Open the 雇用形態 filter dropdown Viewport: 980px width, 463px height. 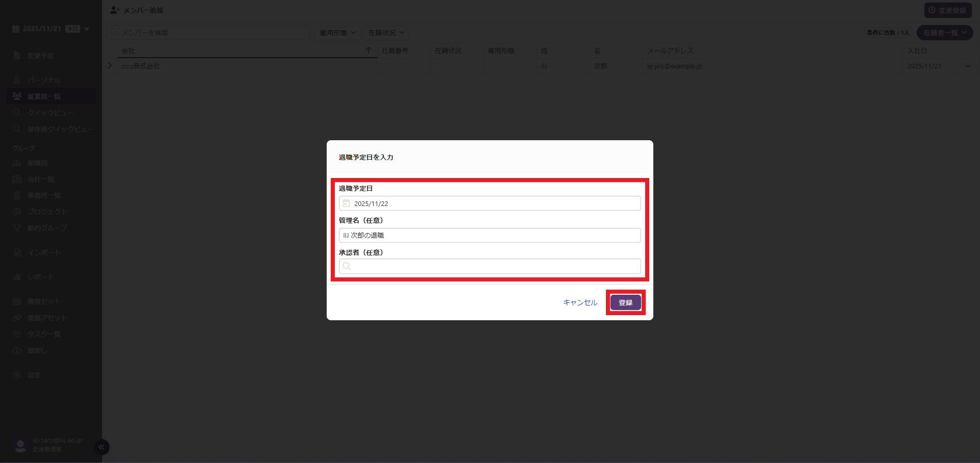click(337, 33)
